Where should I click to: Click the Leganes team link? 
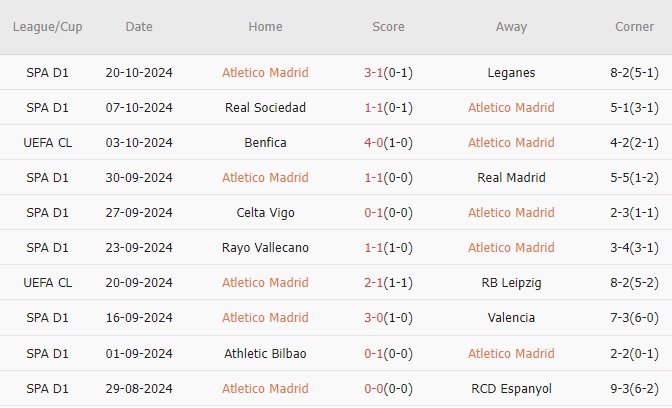tap(511, 72)
